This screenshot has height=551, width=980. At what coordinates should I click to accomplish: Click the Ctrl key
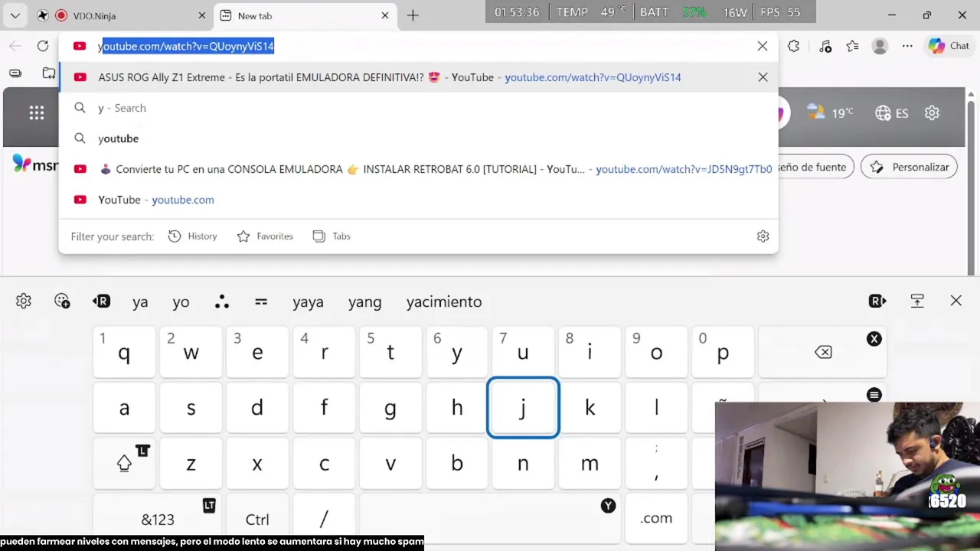[x=257, y=519]
